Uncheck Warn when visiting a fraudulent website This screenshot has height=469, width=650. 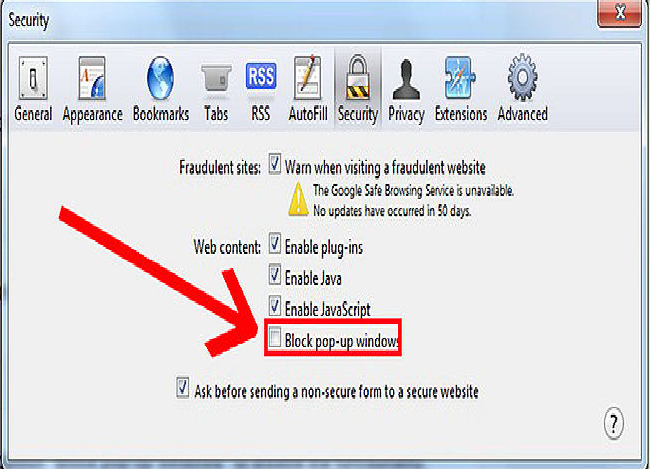[x=274, y=164]
